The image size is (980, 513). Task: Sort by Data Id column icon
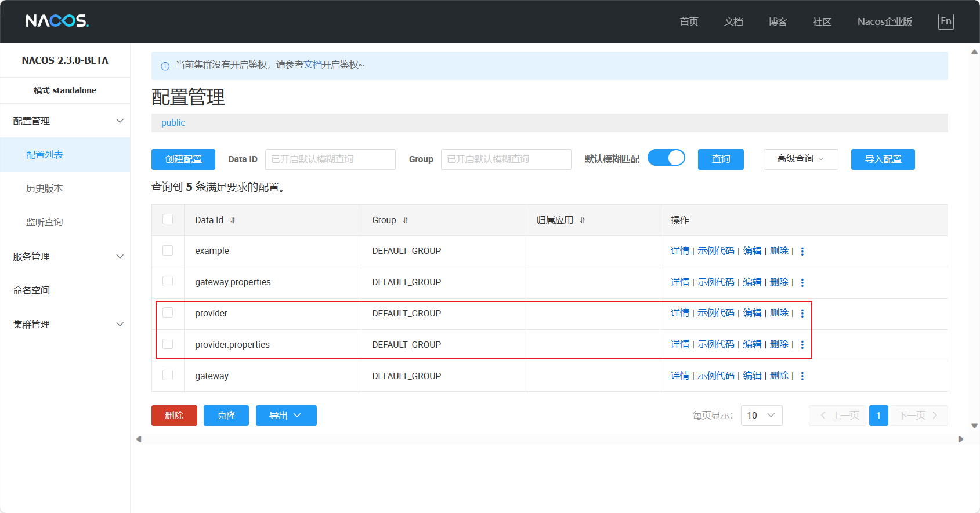[x=233, y=220]
